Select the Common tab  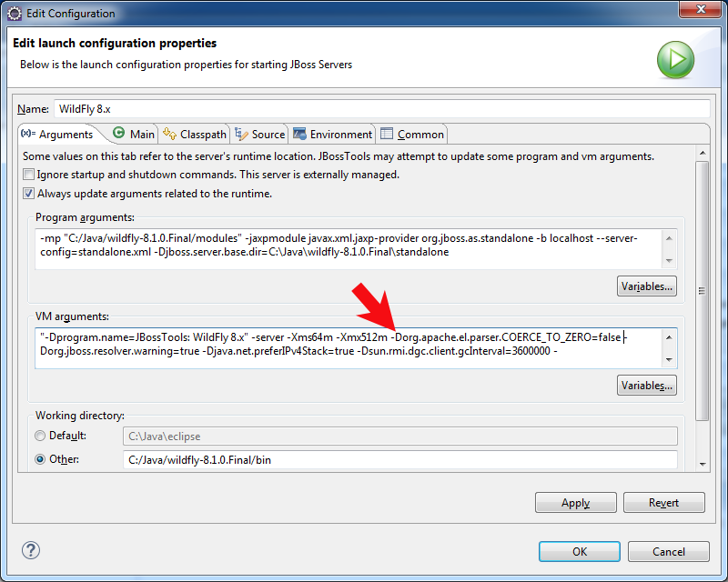tap(412, 134)
